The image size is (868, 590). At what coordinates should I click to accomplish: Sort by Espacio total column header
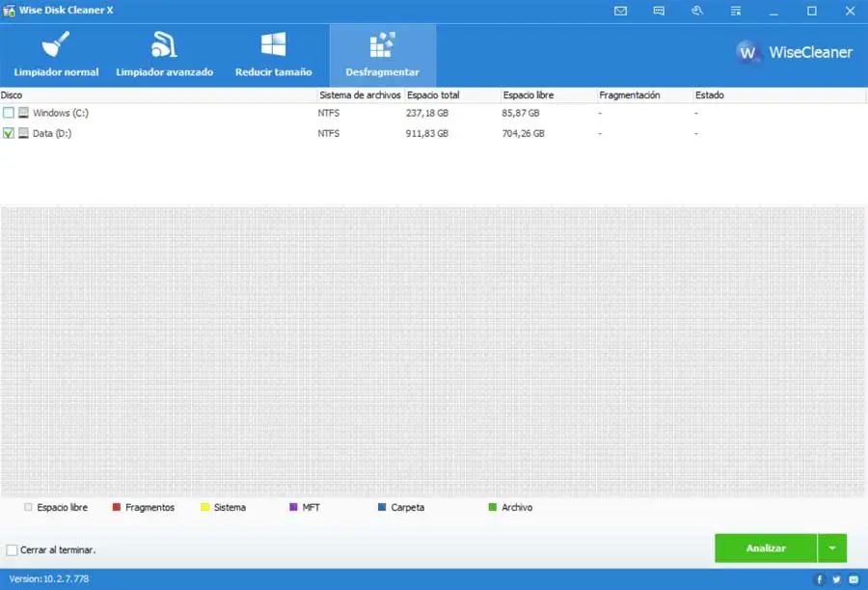click(452, 95)
